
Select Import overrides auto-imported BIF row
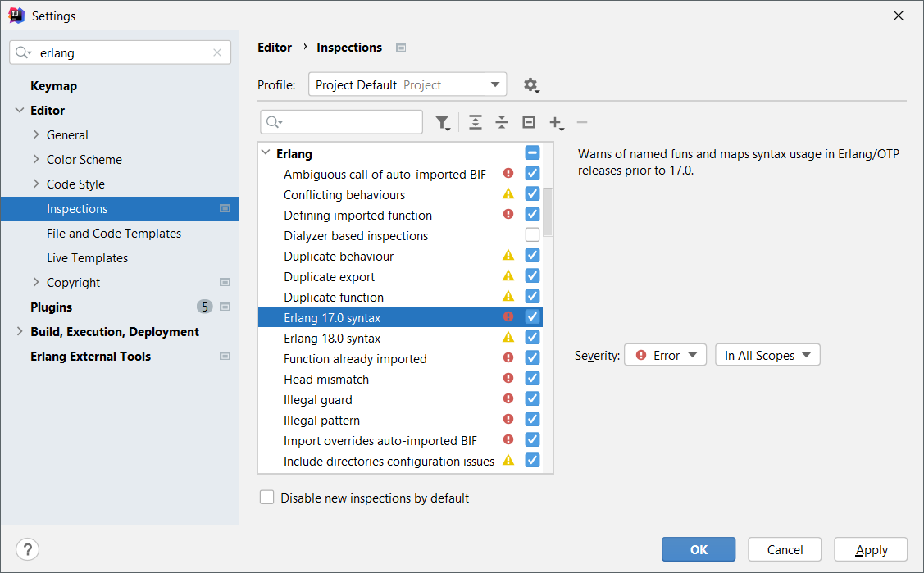point(400,440)
